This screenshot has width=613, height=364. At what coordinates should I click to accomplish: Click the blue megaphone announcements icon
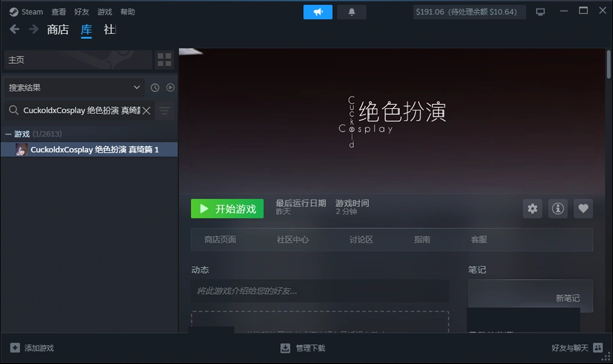(318, 12)
